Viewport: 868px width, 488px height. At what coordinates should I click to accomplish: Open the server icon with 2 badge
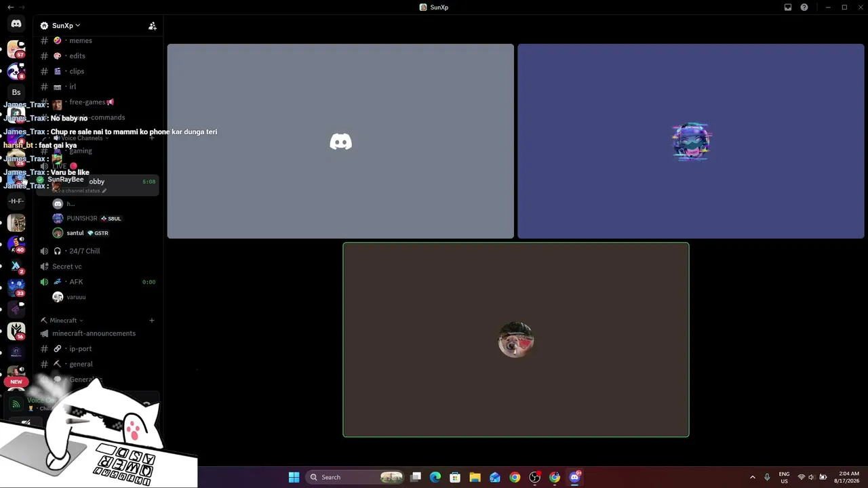pyautogui.click(x=16, y=266)
